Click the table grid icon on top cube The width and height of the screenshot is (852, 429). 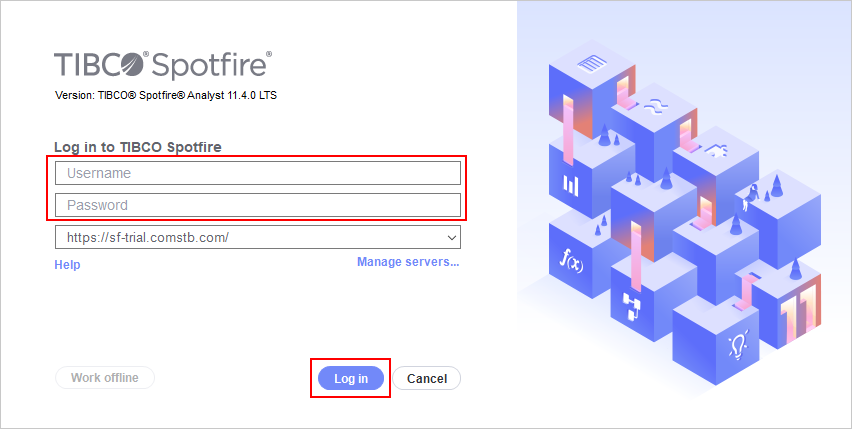(591, 64)
